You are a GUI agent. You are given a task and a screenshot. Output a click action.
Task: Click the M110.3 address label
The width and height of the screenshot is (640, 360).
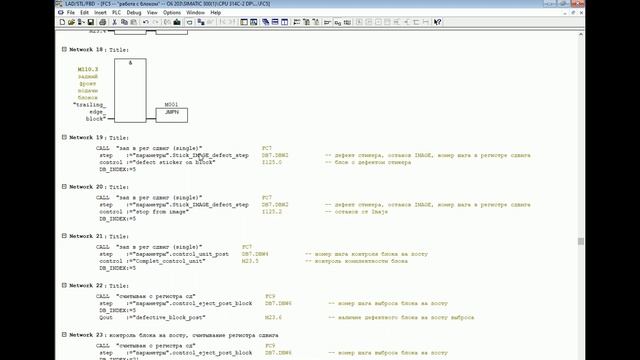pos(88,69)
